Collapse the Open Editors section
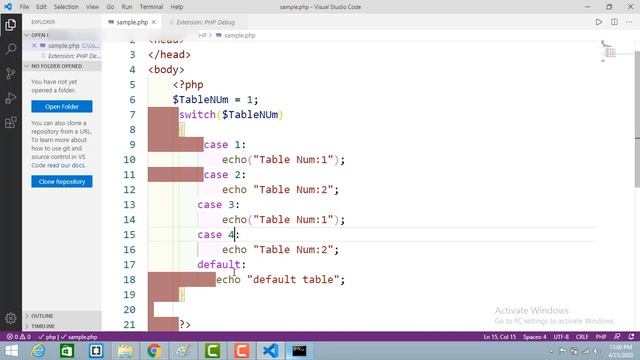This screenshot has height=360, width=640. (62, 35)
